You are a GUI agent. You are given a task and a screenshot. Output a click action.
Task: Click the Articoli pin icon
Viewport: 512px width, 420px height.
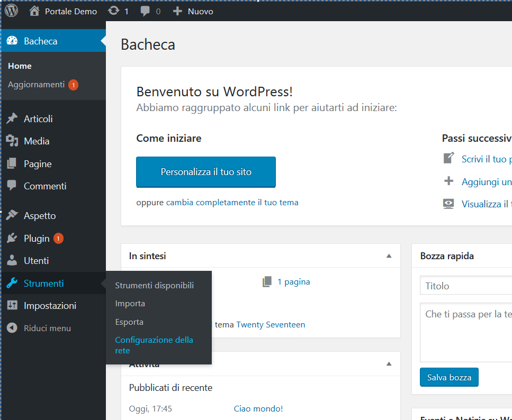pyautogui.click(x=12, y=119)
